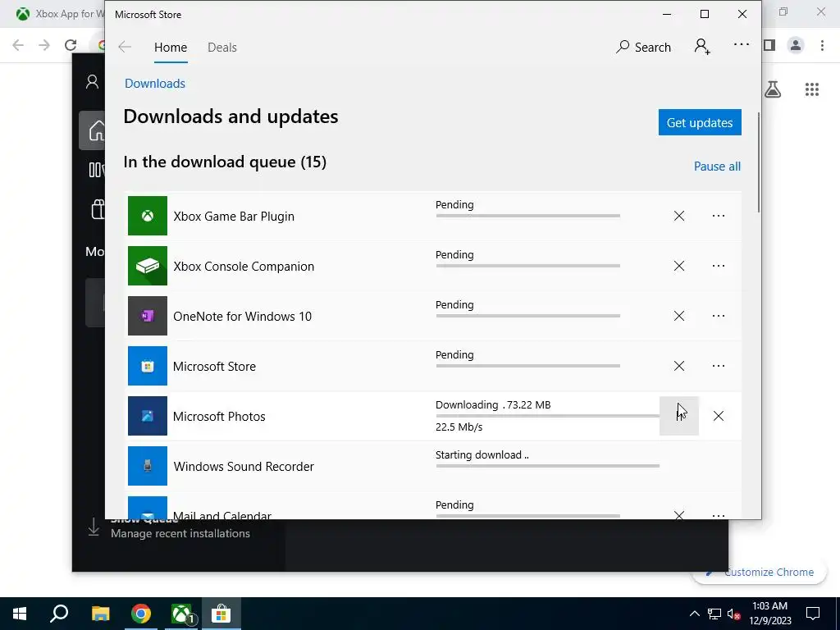Open Chrome profile avatar

pyautogui.click(x=796, y=45)
